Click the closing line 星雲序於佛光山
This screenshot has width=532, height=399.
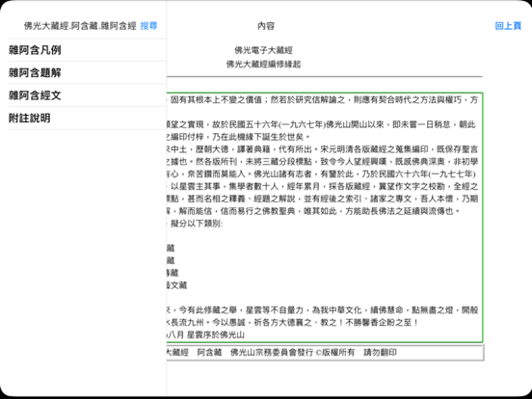point(205,334)
